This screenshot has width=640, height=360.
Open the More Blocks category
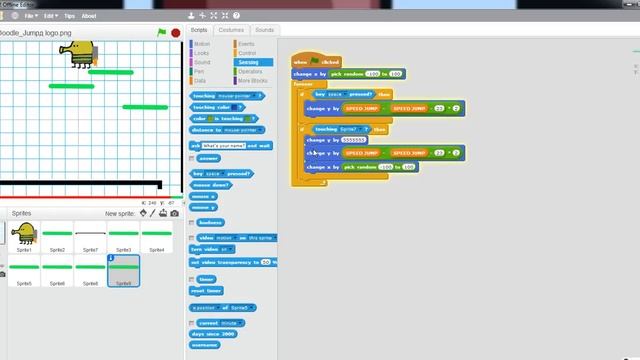(253, 81)
